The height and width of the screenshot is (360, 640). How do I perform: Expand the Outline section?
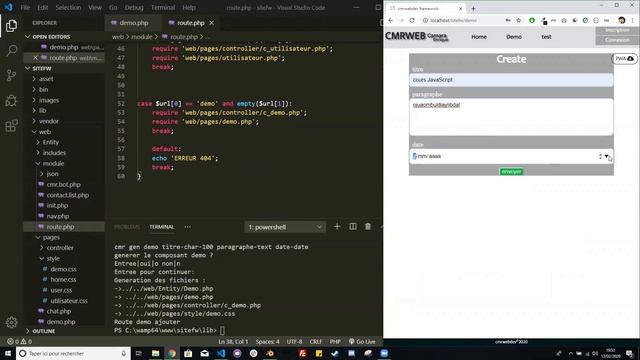click(43, 331)
